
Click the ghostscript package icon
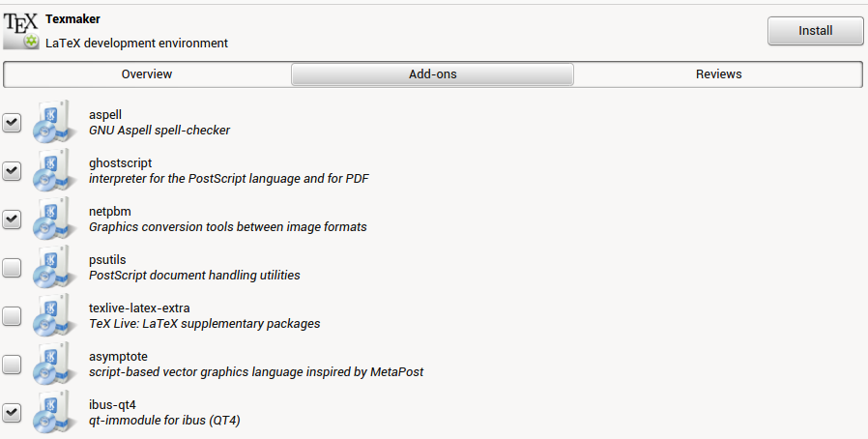(54, 170)
